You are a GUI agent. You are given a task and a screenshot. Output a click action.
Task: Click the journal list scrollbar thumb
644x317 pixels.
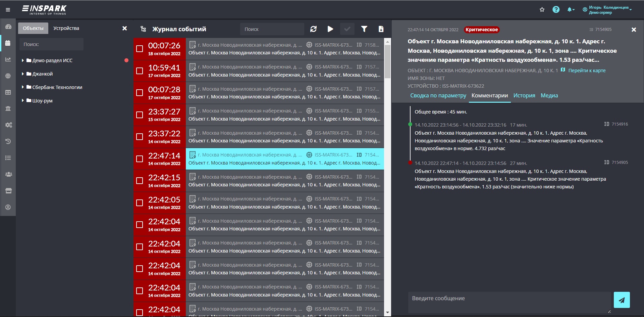pyautogui.click(x=387, y=61)
